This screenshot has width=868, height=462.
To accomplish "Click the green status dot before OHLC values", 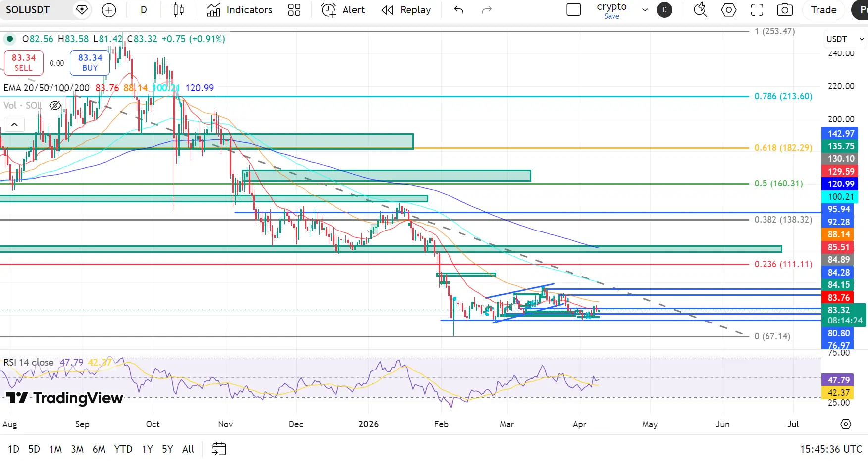I will pyautogui.click(x=10, y=39).
